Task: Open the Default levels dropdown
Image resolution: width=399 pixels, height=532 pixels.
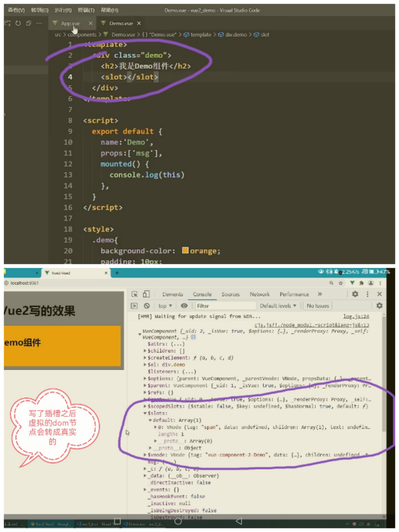Action: pos(278,306)
